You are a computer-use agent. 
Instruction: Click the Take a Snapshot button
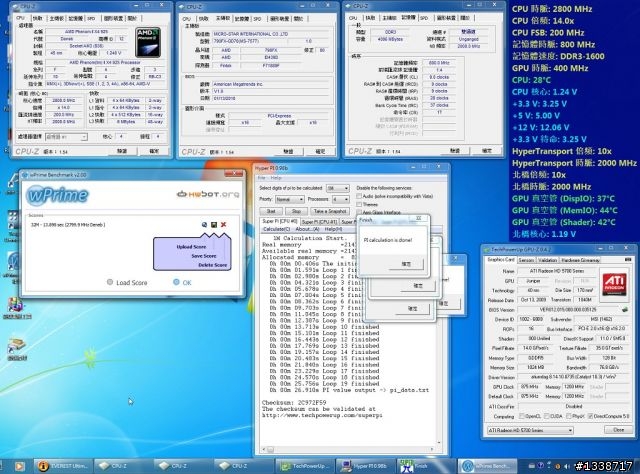[x=330, y=211]
